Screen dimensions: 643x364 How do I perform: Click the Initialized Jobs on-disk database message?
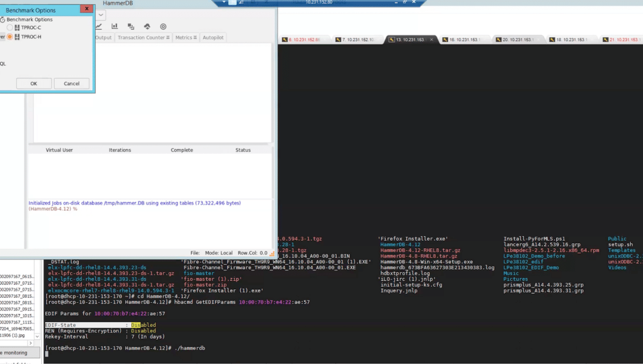point(135,203)
